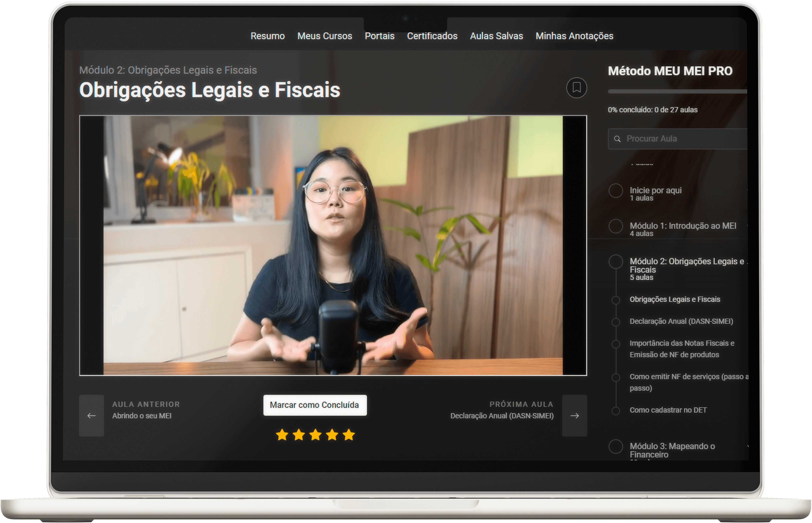812x523 pixels.
Task: Open lesson Declaração Anual (DASN-SIMEI) in sidebar
Action: 681,321
